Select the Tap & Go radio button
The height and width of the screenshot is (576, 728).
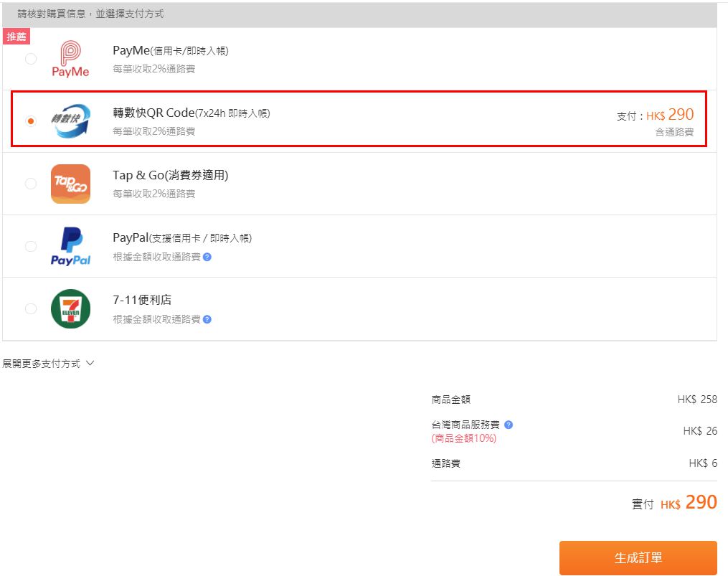point(31,184)
